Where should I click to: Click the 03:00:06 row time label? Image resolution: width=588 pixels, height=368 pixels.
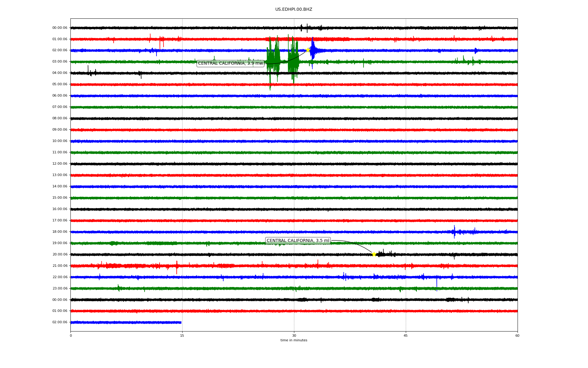60,62
